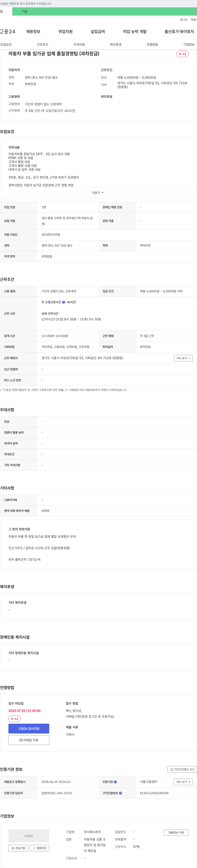197x868 pixels.
Task: Expand job description with 더보기
Action: pos(98,193)
